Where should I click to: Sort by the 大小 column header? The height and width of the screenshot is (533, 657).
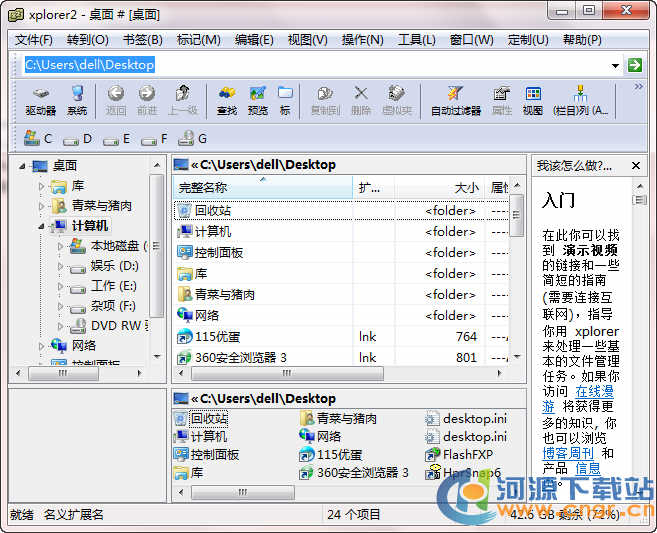pyautogui.click(x=440, y=187)
